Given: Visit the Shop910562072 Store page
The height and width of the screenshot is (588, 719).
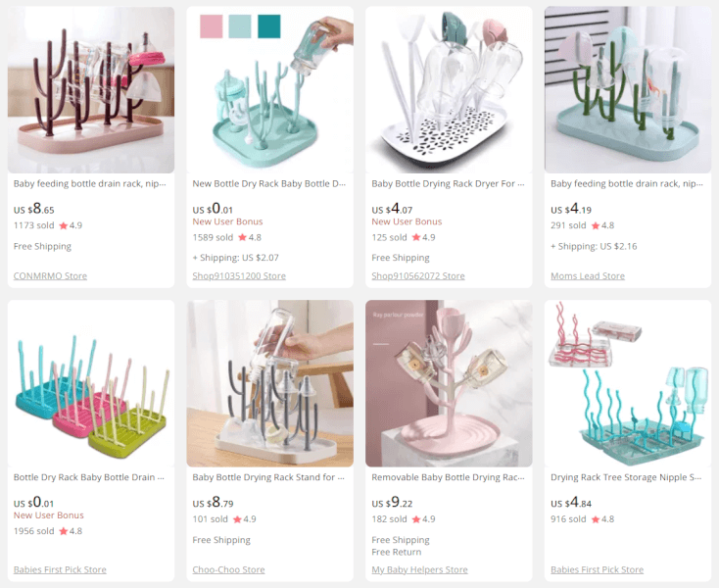Looking at the screenshot, I should [417, 275].
